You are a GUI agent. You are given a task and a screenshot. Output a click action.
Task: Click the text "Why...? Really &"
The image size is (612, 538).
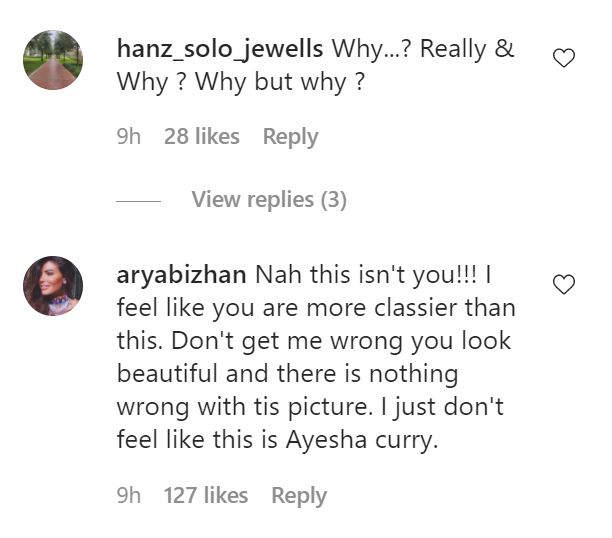click(x=422, y=48)
